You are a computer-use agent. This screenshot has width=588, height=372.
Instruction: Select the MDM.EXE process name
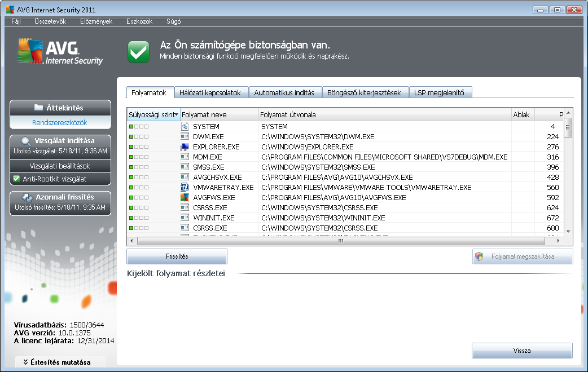pyautogui.click(x=207, y=157)
